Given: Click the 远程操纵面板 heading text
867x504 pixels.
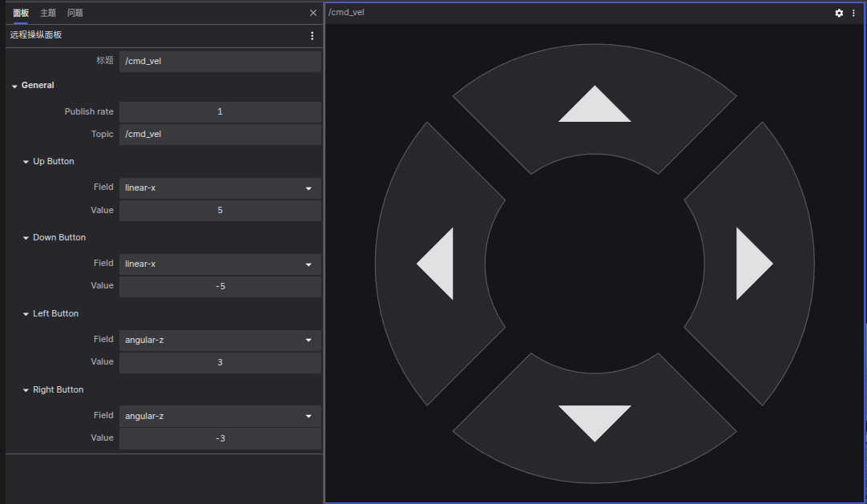Looking at the screenshot, I should point(36,34).
